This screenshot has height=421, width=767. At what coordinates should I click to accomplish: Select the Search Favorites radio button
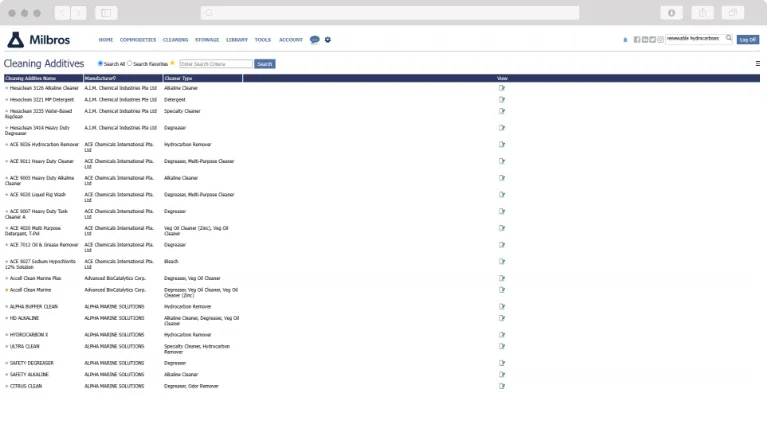point(129,63)
